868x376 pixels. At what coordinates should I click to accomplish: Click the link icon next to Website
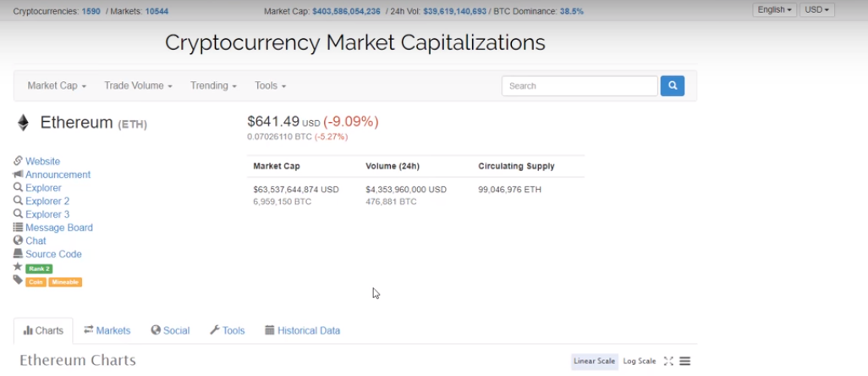pos(18,161)
